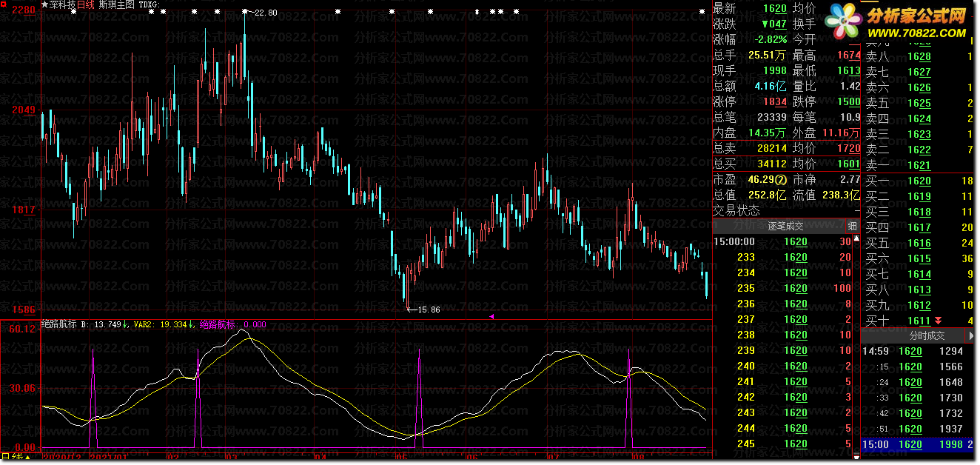The width and height of the screenshot is (980, 465).
Task: Select tick trade row number 245
Action: pos(783,444)
